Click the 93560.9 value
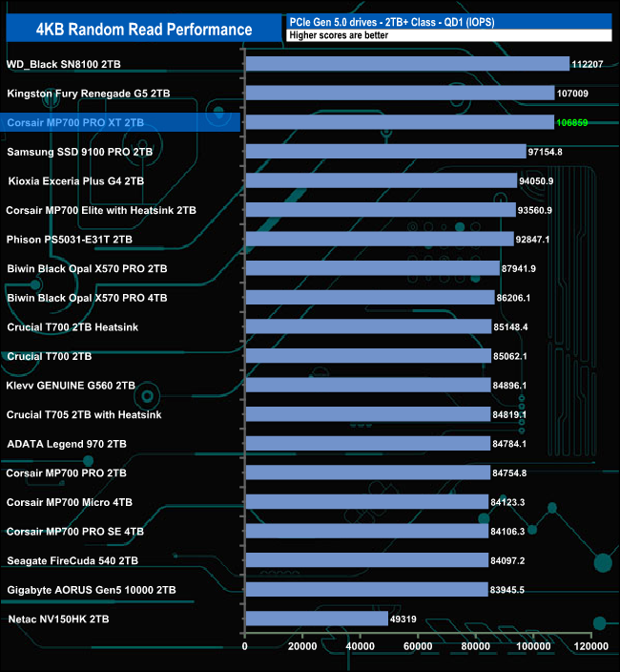620x672 pixels. (x=535, y=210)
